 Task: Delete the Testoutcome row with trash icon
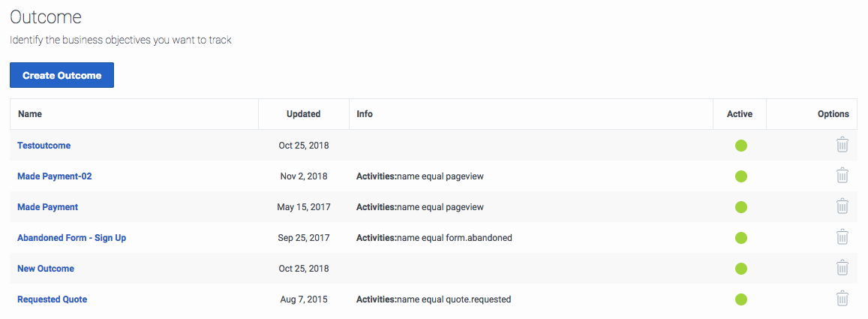[x=842, y=145]
